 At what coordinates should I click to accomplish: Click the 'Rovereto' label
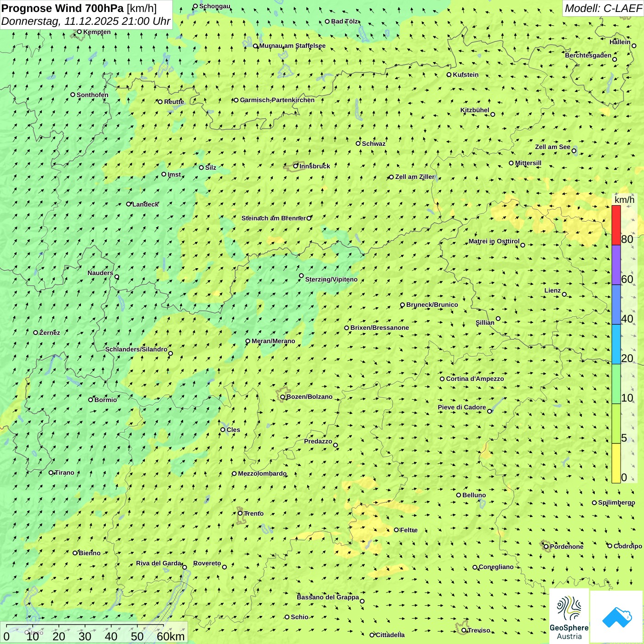(x=207, y=563)
